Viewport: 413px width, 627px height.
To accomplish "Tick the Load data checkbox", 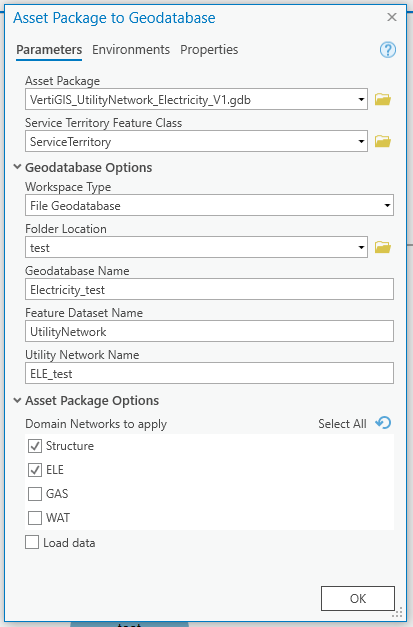I will point(32,543).
